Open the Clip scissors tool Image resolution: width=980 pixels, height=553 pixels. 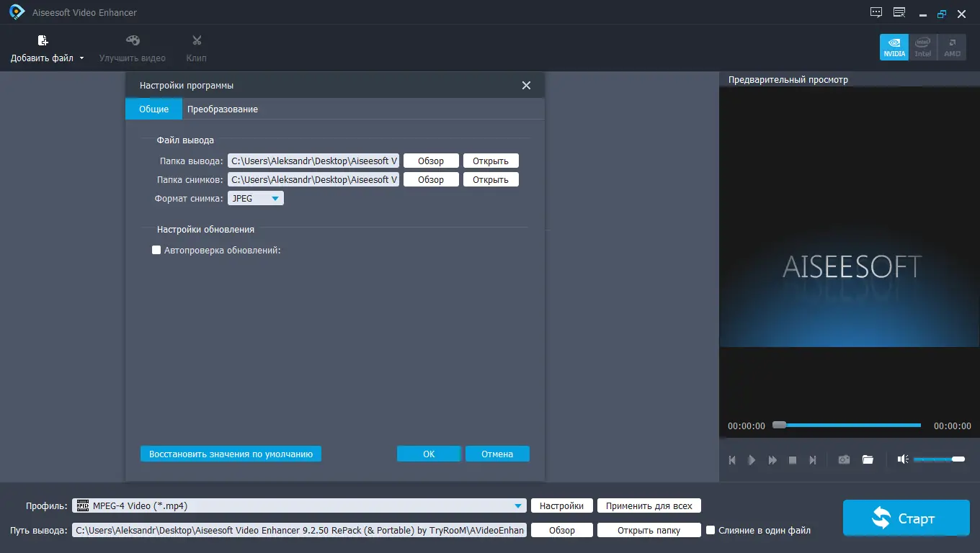(196, 48)
